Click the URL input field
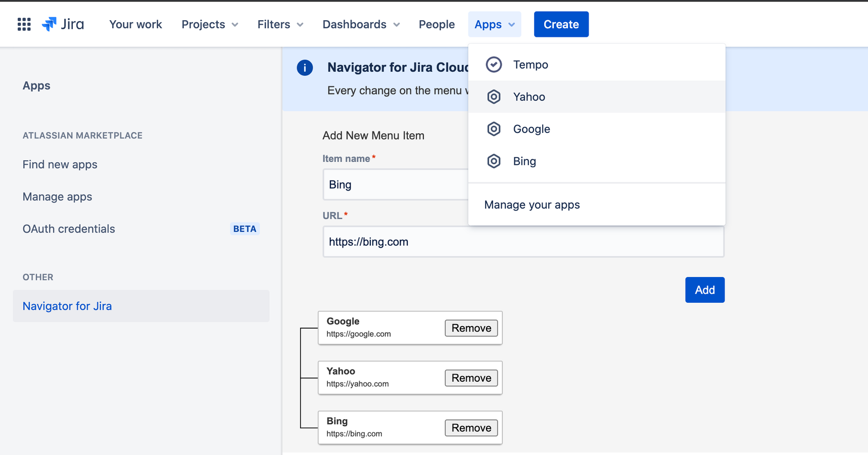This screenshot has height=455, width=868. coord(523,242)
